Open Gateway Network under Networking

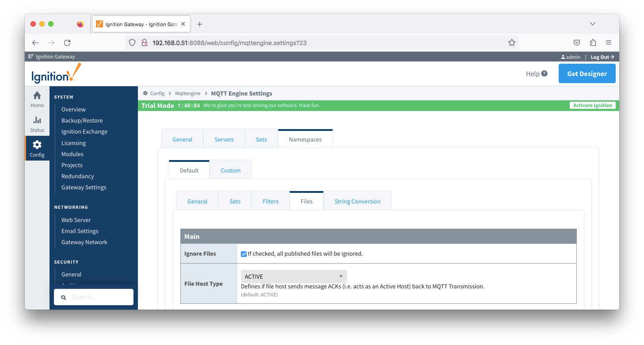coord(84,242)
